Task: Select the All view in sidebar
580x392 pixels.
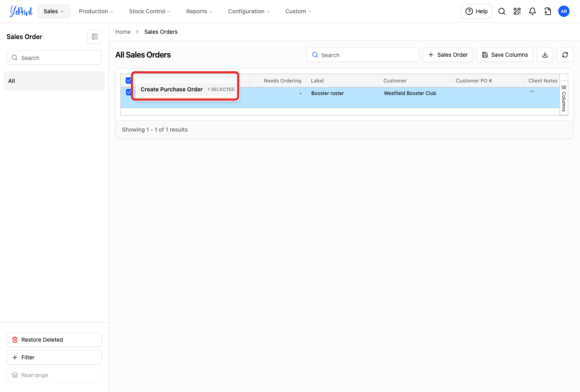Action: pos(54,81)
